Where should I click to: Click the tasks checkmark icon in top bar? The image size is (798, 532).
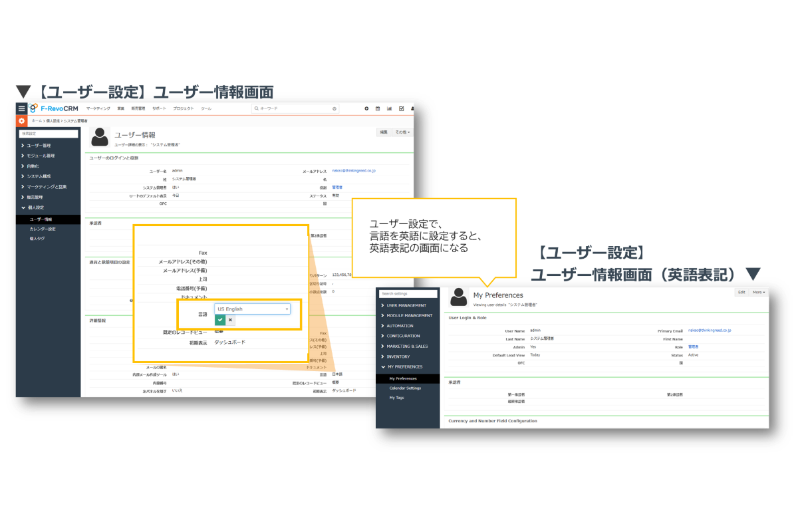401,108
